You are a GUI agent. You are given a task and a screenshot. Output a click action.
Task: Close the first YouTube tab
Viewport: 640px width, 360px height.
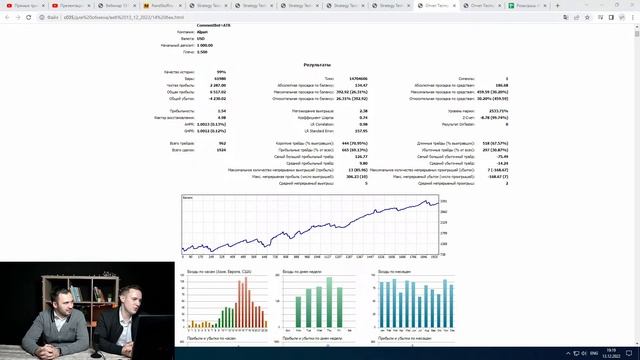coord(43,6)
